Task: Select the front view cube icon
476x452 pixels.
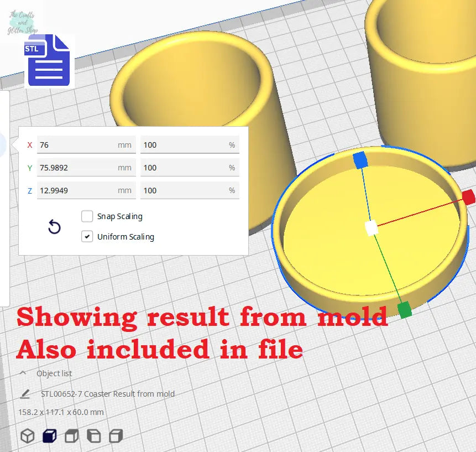Action: click(49, 436)
